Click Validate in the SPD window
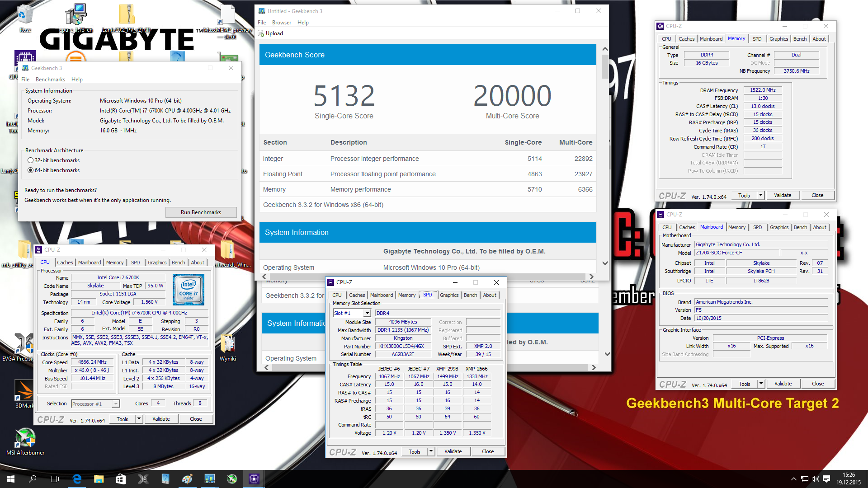The height and width of the screenshot is (488, 868). click(x=453, y=451)
